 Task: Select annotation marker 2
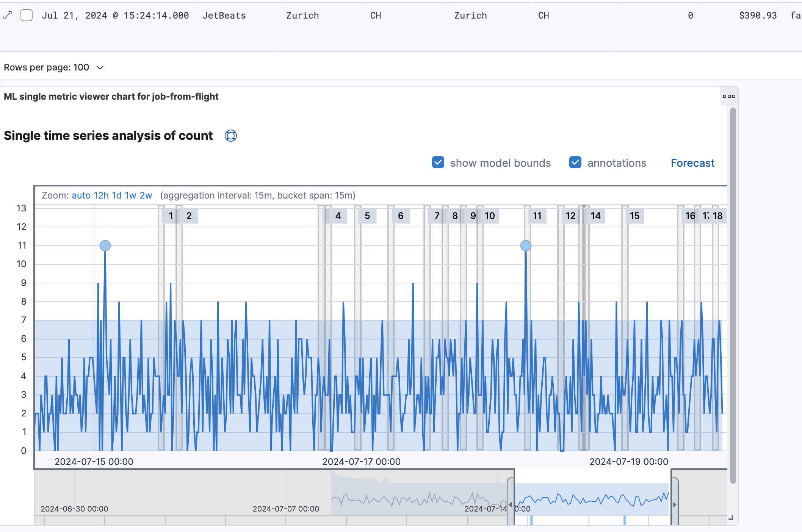tap(189, 216)
